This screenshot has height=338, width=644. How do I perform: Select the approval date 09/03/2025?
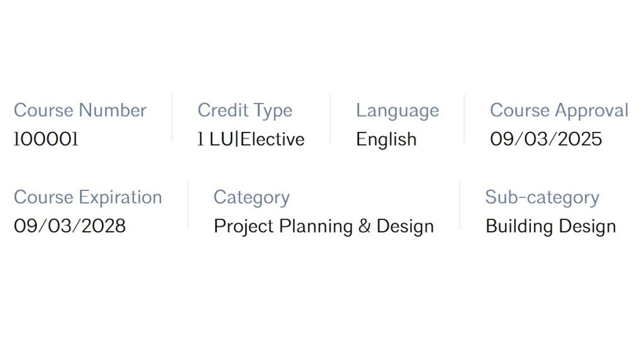coord(546,139)
